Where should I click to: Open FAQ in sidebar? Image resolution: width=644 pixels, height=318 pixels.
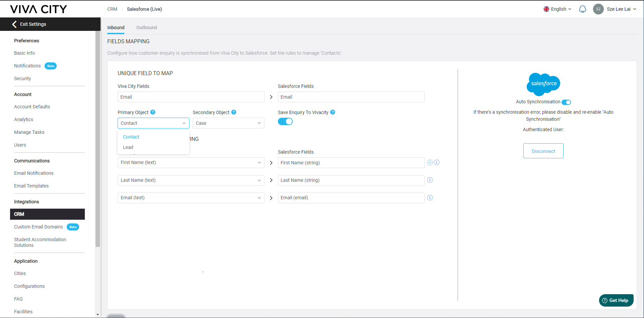(x=18, y=299)
